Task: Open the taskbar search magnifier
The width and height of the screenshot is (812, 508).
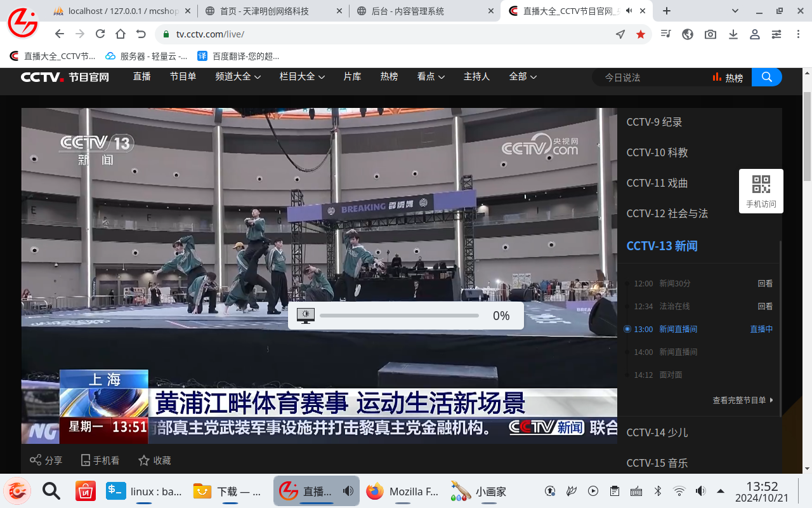Action: pos(51,491)
